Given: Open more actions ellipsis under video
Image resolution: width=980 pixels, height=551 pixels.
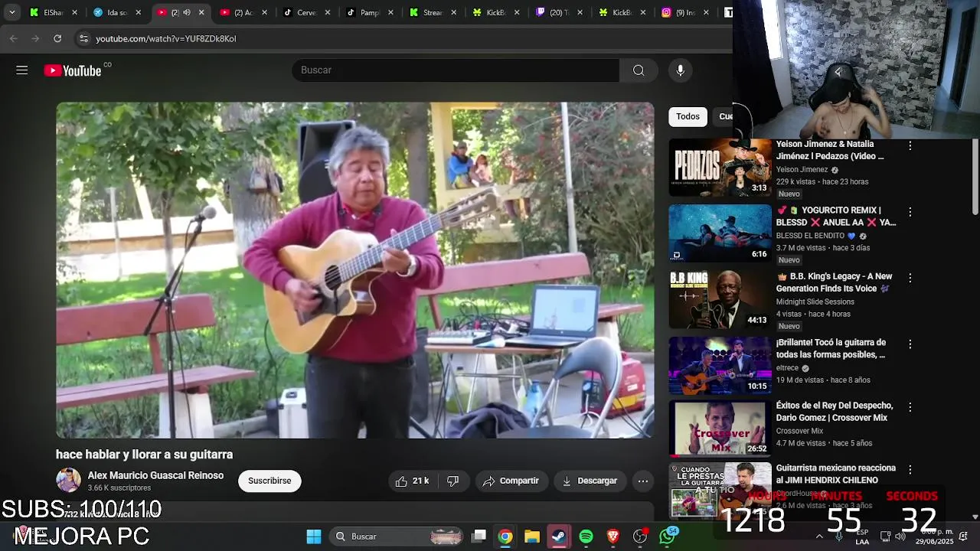Looking at the screenshot, I should pos(643,481).
